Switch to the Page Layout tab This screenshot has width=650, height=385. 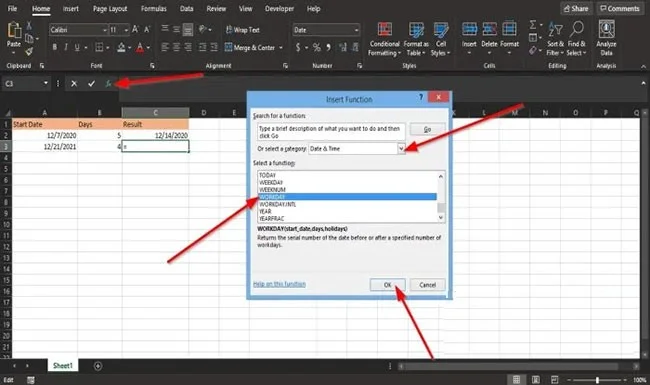point(110,9)
